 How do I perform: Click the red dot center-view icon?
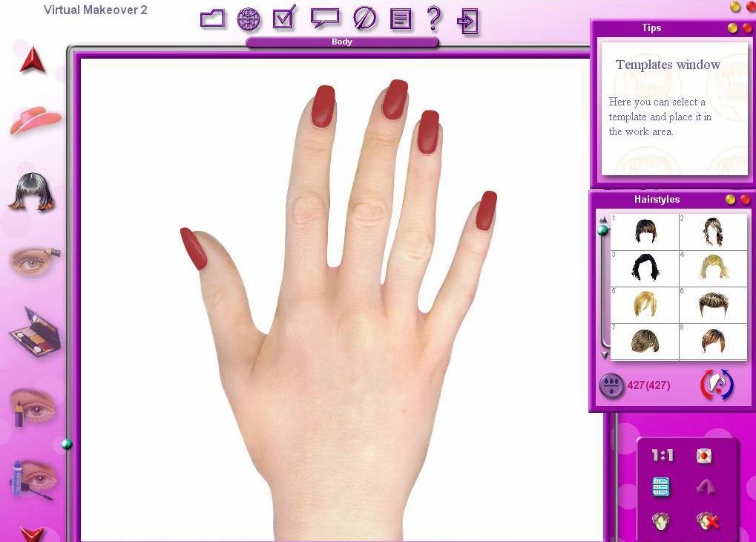coord(704,456)
